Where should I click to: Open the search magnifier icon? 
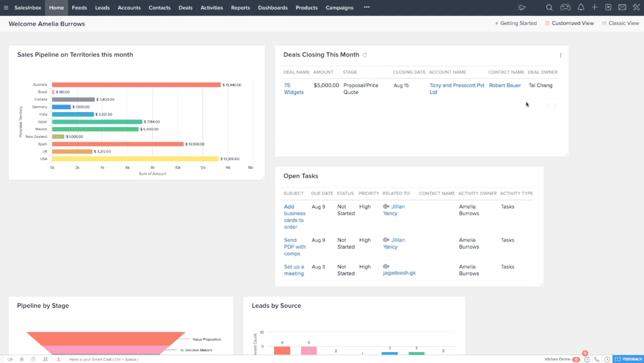coord(549,7)
